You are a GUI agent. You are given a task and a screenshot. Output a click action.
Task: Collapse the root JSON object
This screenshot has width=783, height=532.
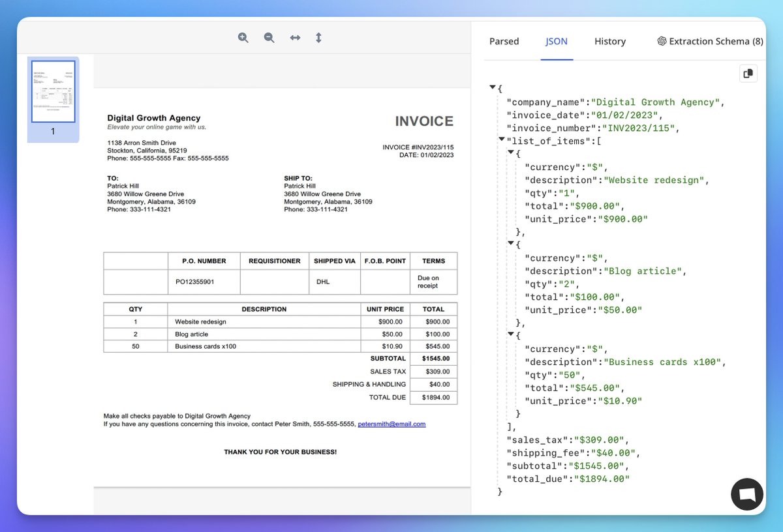(493, 87)
